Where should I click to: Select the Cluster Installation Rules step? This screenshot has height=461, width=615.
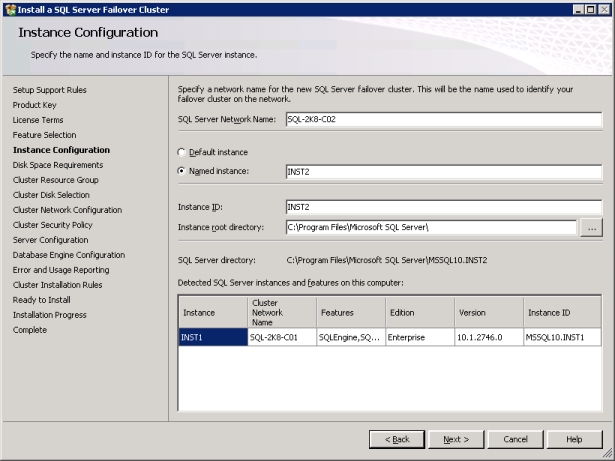point(57,285)
